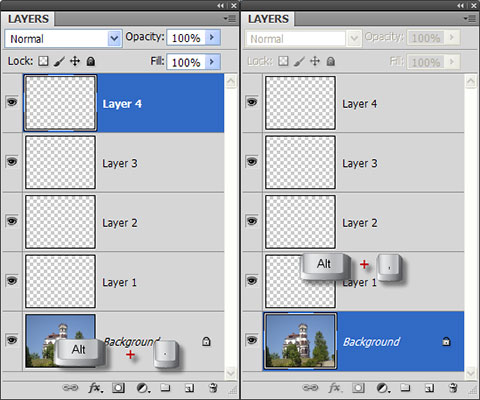Hide Layer 3 in left panel
This screenshot has width=480, height=400.
coord(12,162)
